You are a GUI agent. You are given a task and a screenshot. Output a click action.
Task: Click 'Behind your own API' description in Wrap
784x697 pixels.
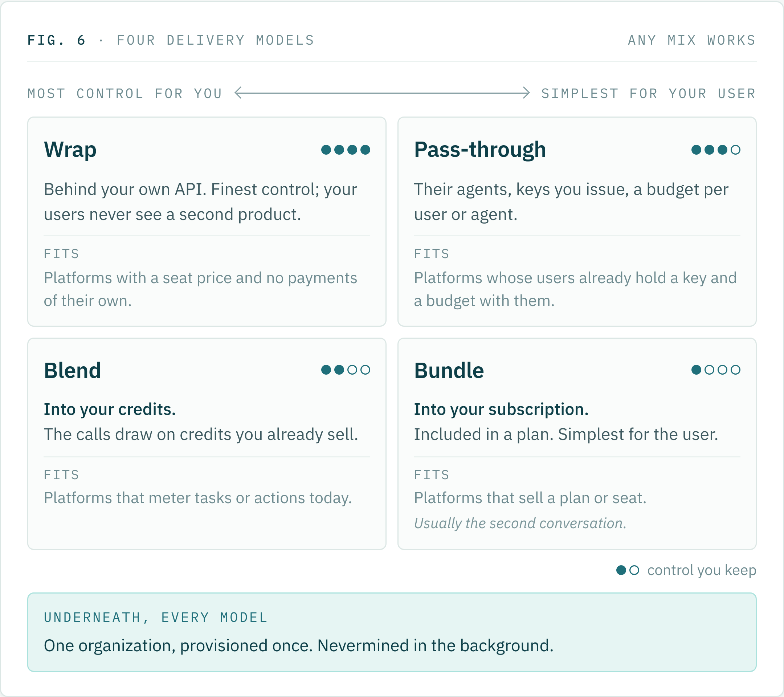(201, 202)
